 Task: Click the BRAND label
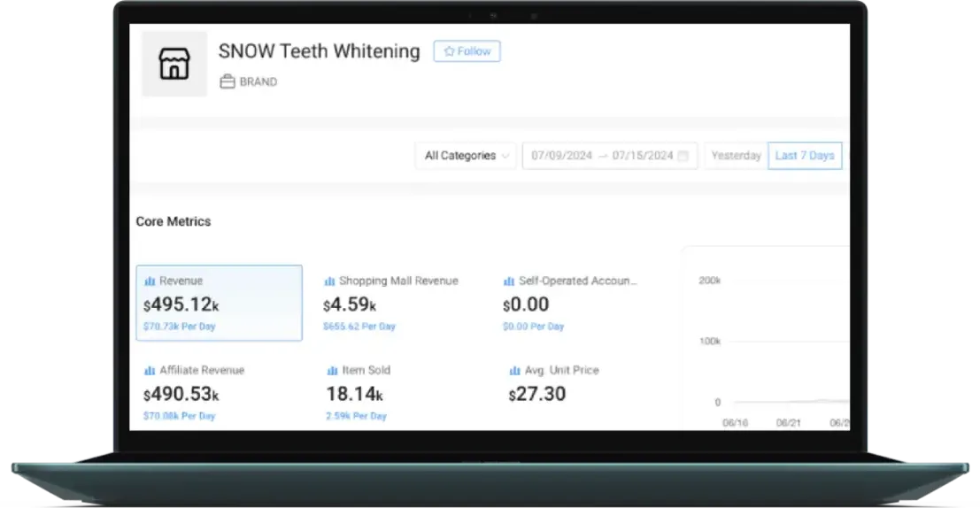point(259,81)
